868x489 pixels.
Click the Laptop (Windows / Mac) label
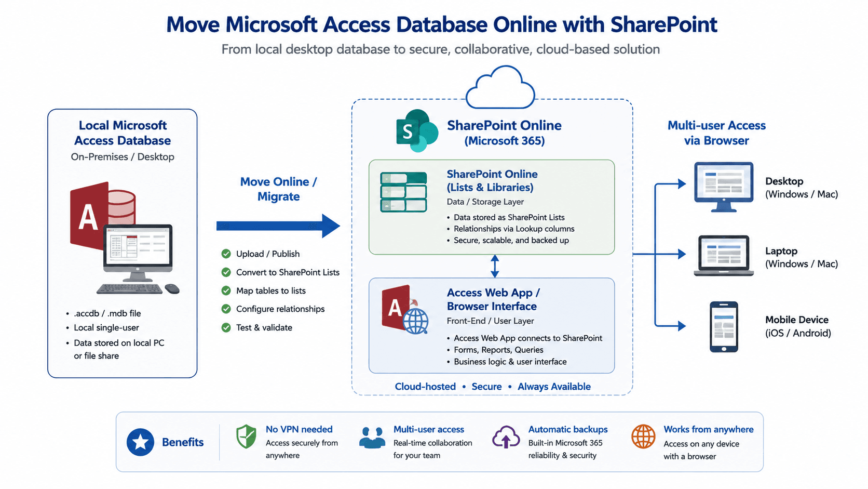click(802, 257)
